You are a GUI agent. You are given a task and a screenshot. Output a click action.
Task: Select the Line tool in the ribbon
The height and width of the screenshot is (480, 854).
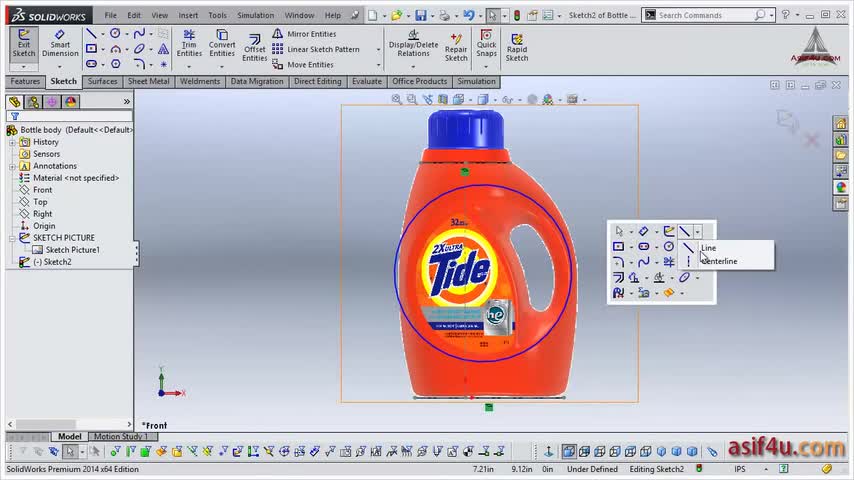click(91, 34)
